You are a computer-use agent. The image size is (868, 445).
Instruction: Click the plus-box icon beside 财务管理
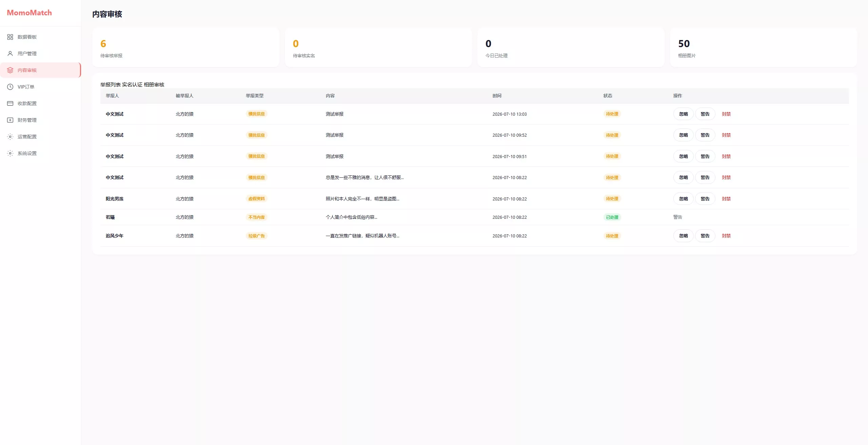(x=10, y=120)
